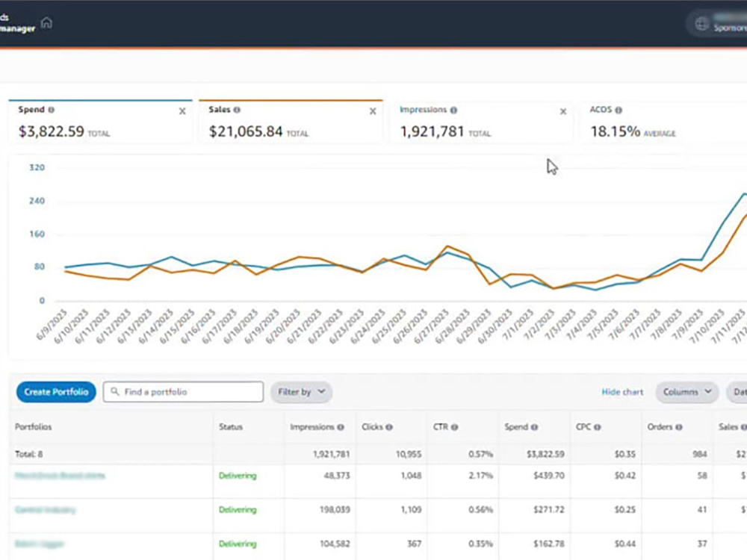Viewport: 747px width, 560px height.
Task: Click the 2.17% CTR cell
Action: [480, 475]
